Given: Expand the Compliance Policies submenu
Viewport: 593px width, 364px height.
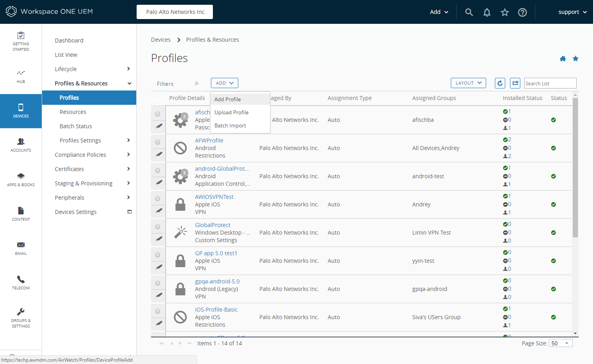Looking at the screenshot, I should (128, 155).
